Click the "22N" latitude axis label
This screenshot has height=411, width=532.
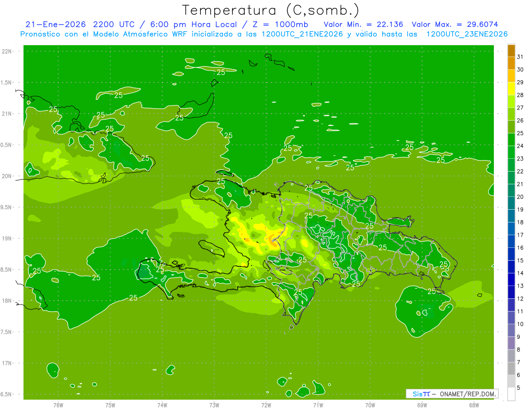(7, 51)
